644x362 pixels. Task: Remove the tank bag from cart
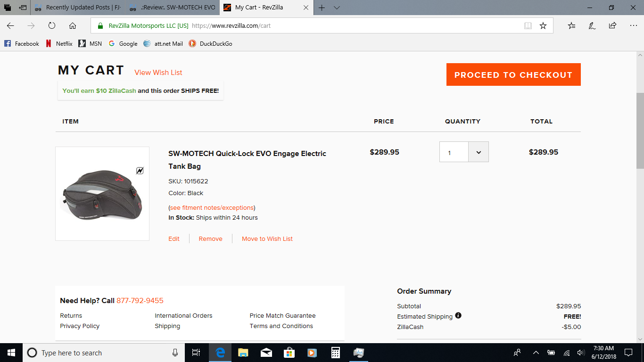point(210,239)
